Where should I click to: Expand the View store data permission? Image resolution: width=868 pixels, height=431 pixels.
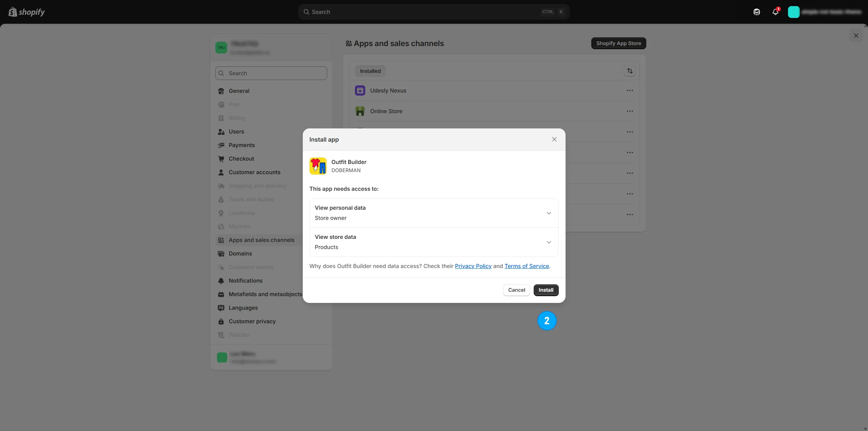click(549, 242)
